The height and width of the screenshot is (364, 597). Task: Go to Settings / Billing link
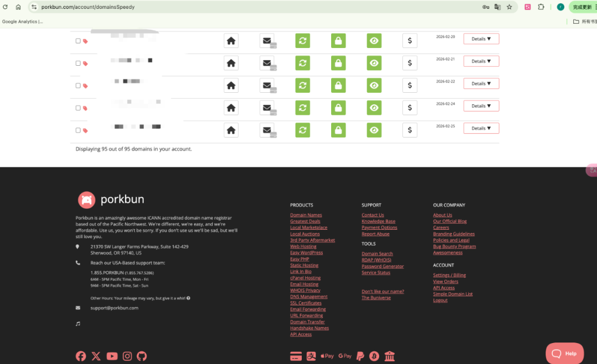449,275
